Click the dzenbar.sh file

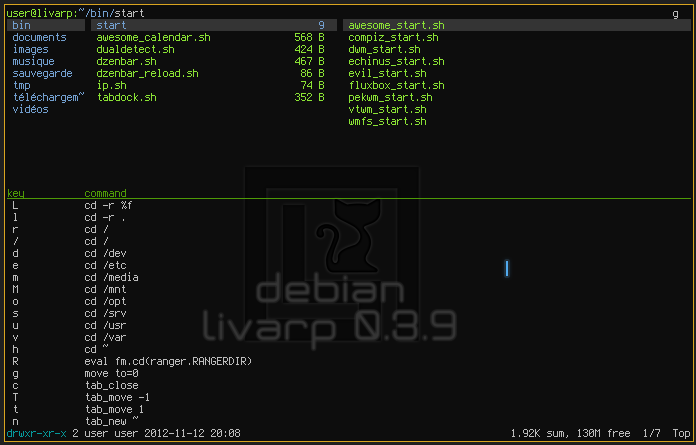[126, 61]
